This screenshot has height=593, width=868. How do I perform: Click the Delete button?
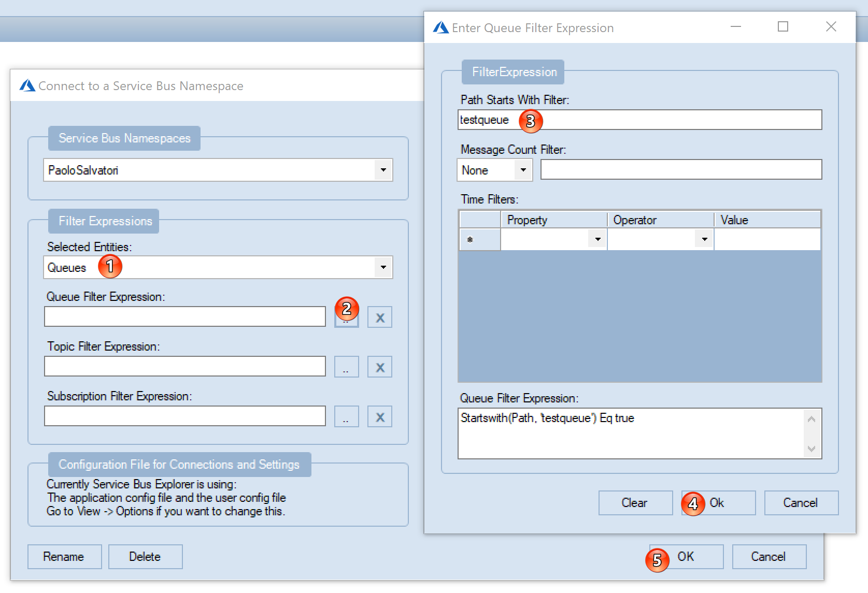click(x=145, y=556)
